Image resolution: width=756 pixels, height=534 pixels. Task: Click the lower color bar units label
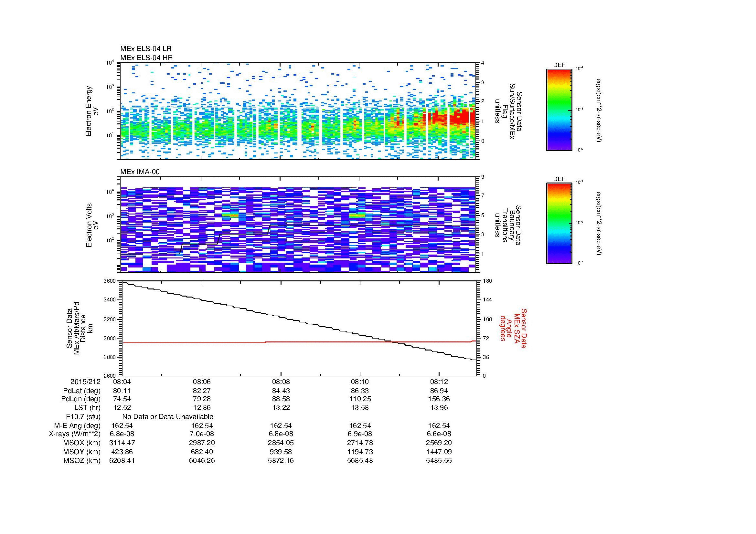click(599, 224)
